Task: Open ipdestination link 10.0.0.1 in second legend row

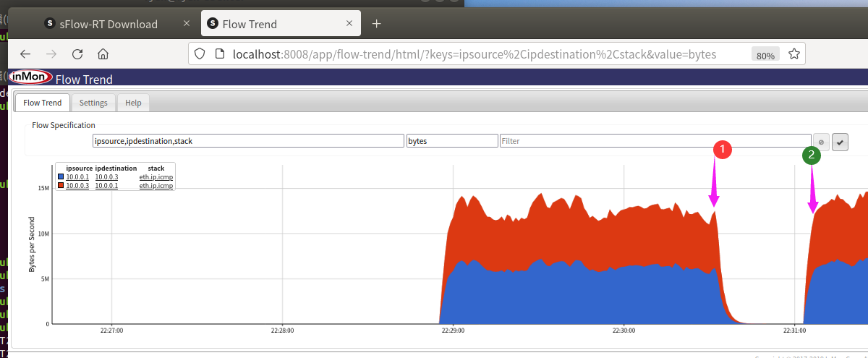Action: (106, 186)
